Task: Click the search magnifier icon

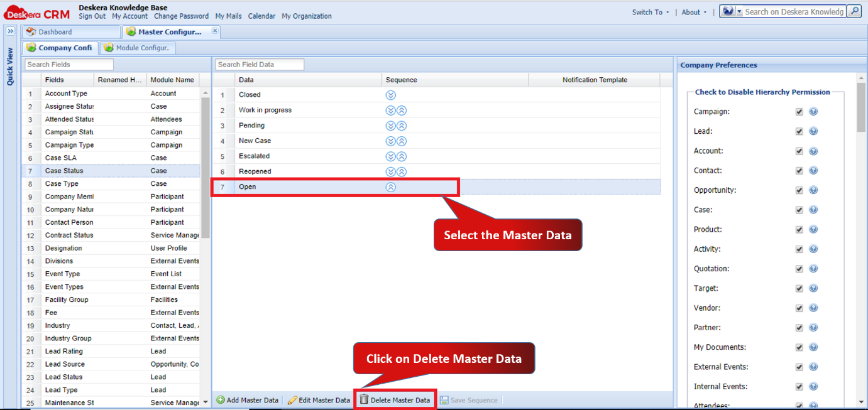Action: [855, 11]
